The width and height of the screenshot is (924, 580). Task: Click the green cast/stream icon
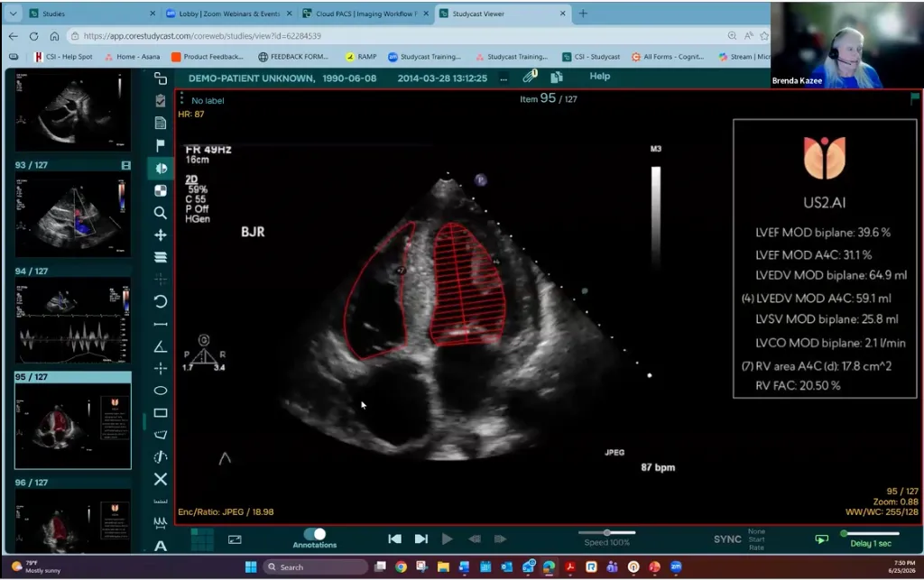[x=821, y=539]
